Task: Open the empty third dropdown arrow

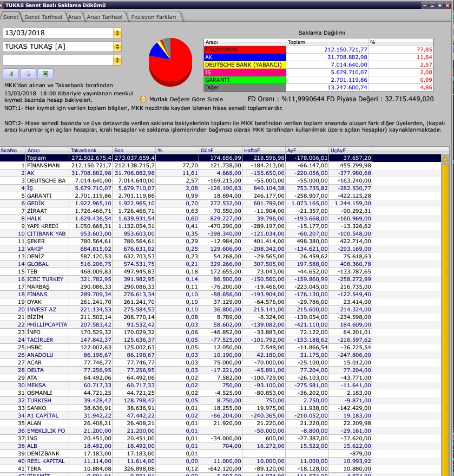Action: point(117,60)
